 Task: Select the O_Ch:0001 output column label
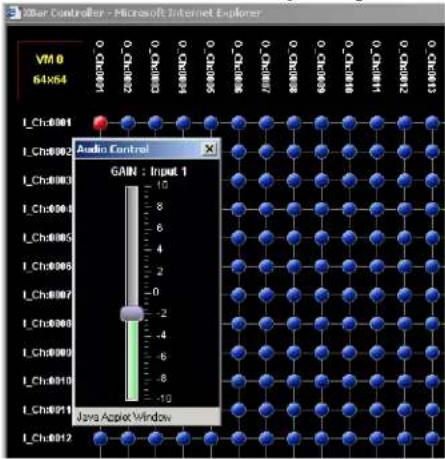point(100,67)
